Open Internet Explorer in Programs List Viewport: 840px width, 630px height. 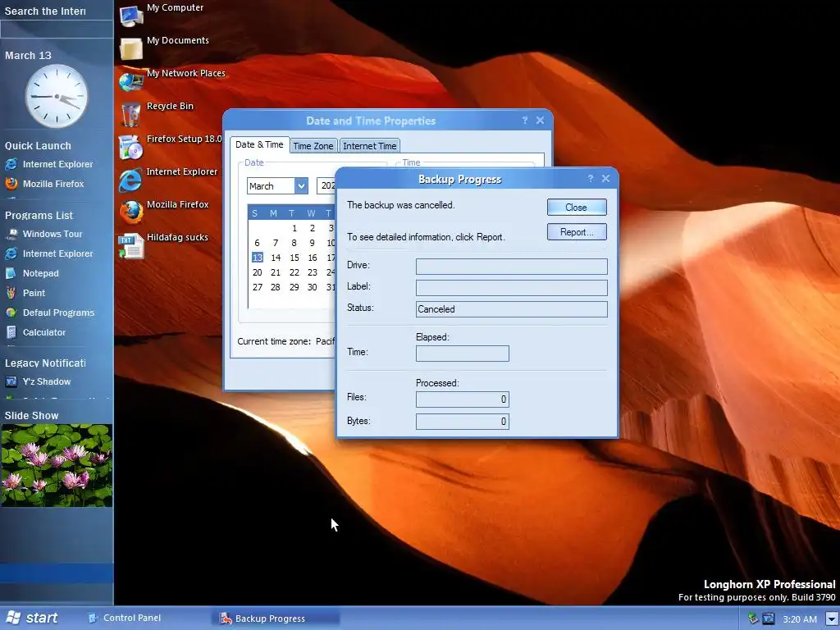coord(48,253)
